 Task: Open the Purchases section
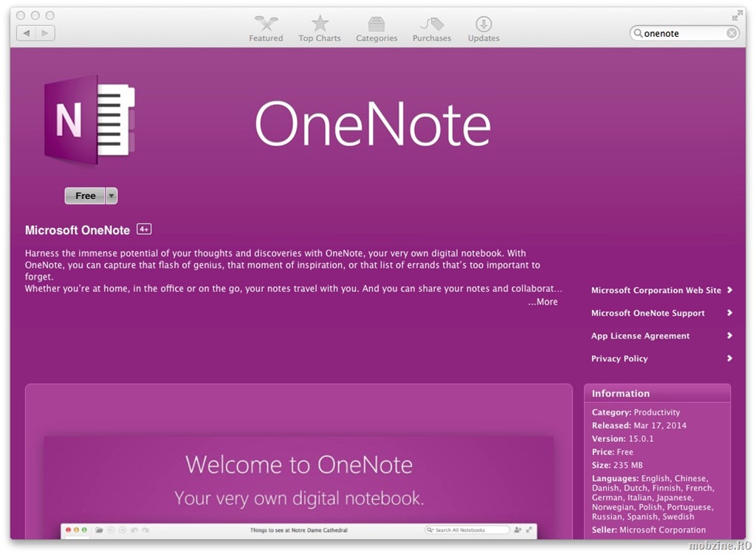[x=431, y=29]
